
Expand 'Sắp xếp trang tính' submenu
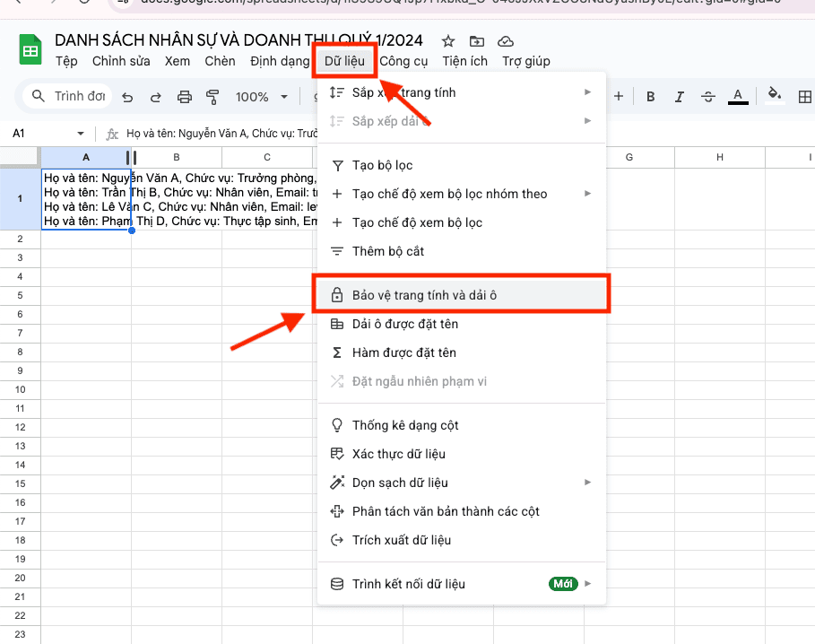pyautogui.click(x=587, y=92)
